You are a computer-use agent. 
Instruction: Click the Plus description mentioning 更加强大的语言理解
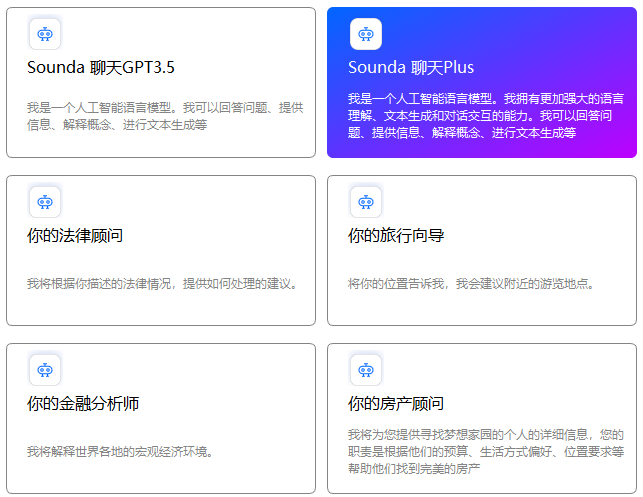tap(486, 116)
